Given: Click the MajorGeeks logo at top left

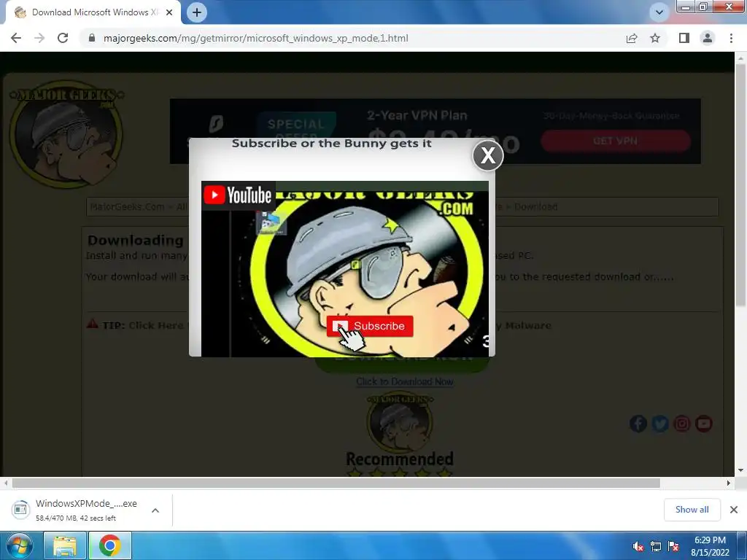Looking at the screenshot, I should (66, 134).
